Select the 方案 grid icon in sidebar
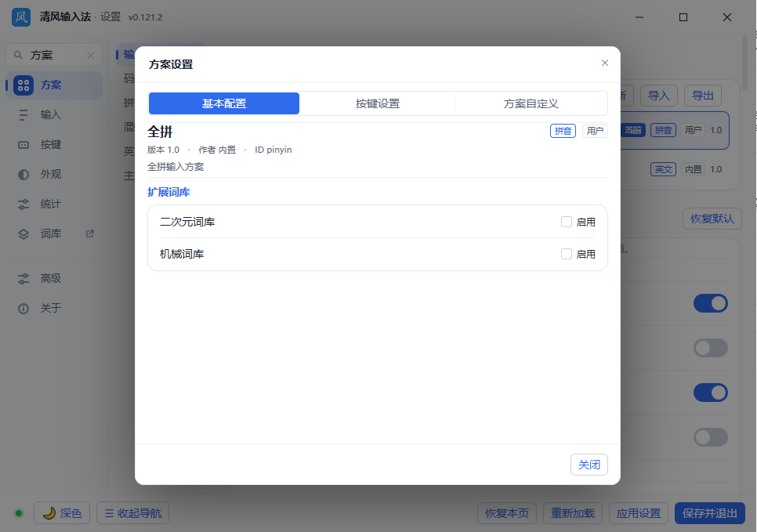This screenshot has height=532, width=757. click(24, 85)
